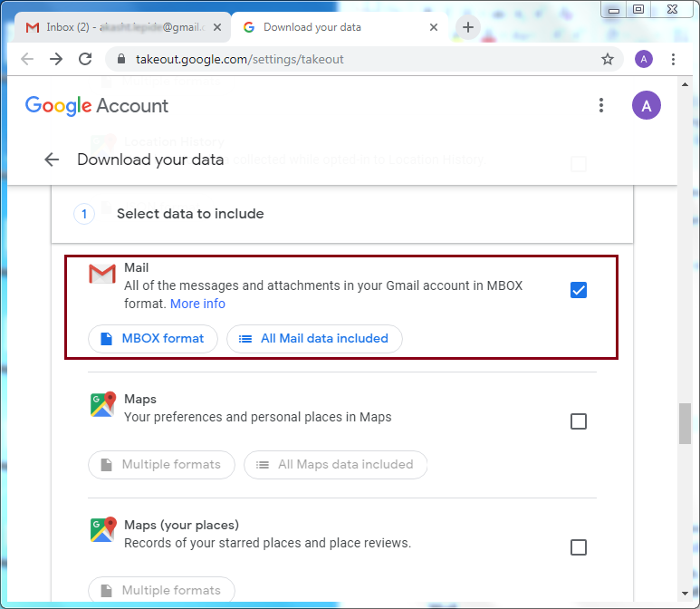Image resolution: width=700 pixels, height=609 pixels.
Task: Maximize the browser window
Action: coord(638,9)
